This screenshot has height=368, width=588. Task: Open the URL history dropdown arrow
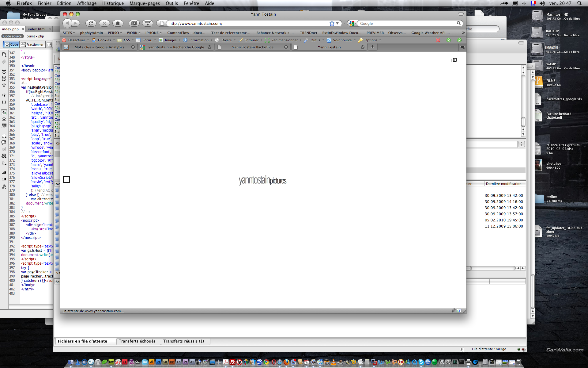337,23
